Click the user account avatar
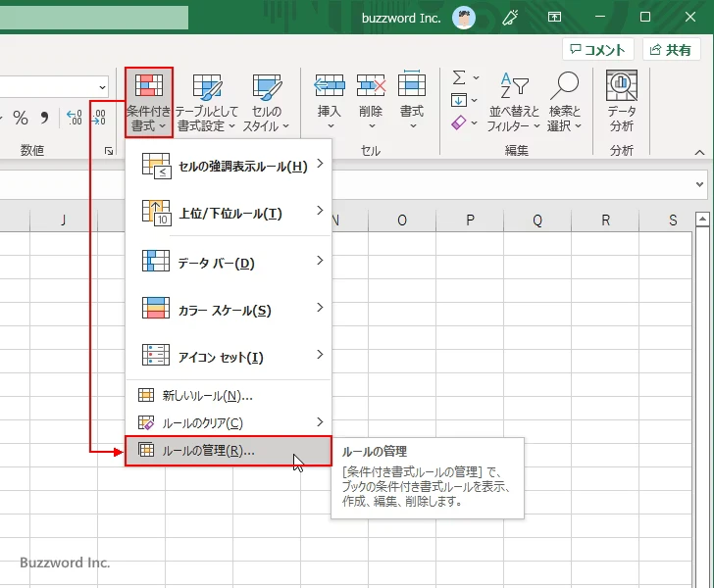 (464, 18)
